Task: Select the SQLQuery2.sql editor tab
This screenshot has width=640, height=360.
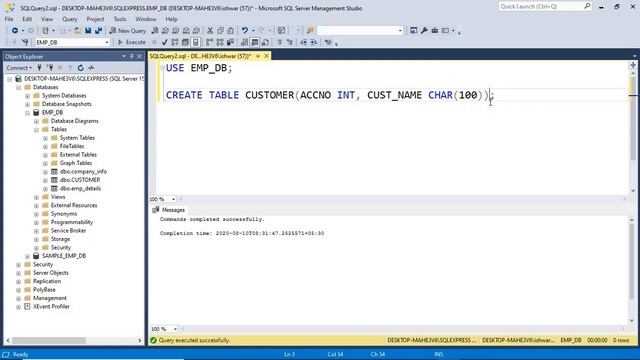Action: [x=200, y=56]
